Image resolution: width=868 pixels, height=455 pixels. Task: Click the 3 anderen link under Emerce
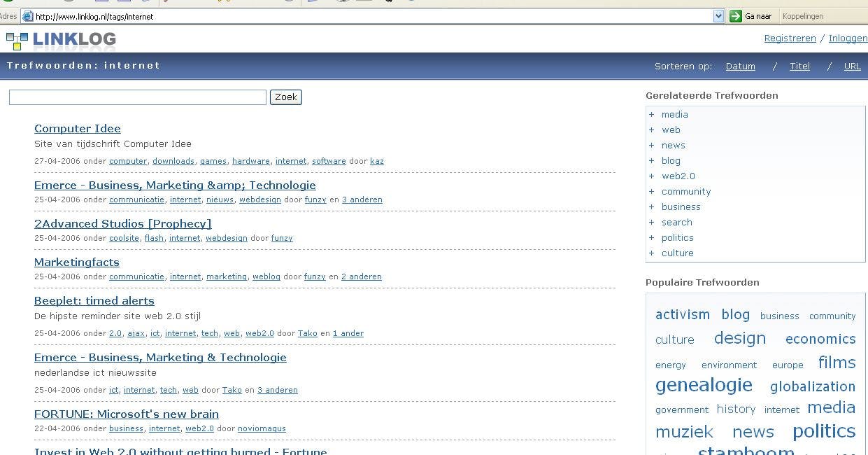362,199
